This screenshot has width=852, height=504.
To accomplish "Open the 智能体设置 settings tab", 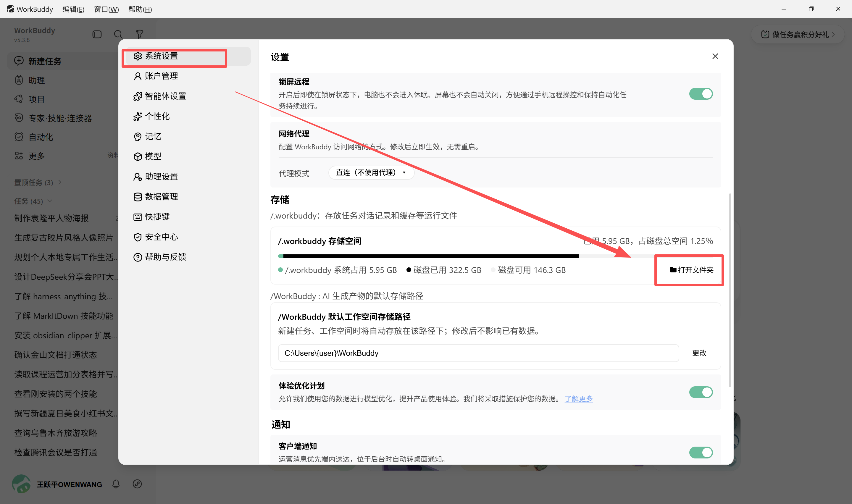I will click(x=188, y=96).
